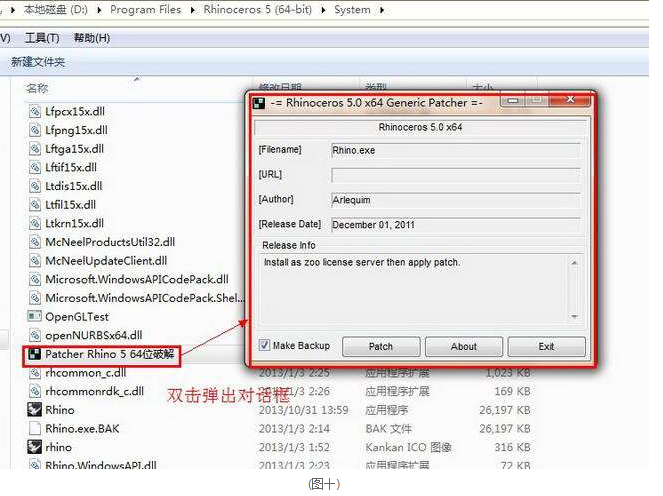Screen dimensions: 663x496
Task: Select file name OpenGLTest
Action: click(x=77, y=317)
